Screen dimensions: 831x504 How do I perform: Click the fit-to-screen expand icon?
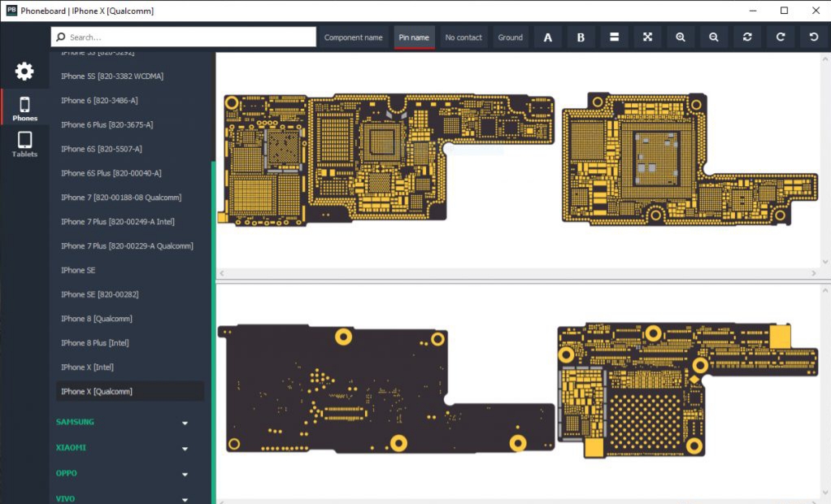coord(647,37)
